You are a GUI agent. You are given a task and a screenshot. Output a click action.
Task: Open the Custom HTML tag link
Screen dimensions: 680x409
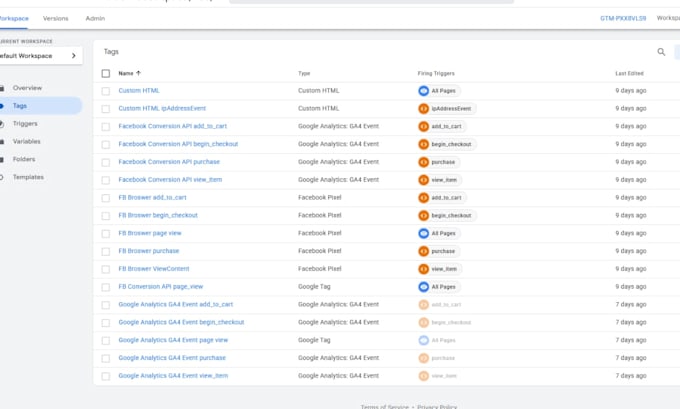coord(139,91)
